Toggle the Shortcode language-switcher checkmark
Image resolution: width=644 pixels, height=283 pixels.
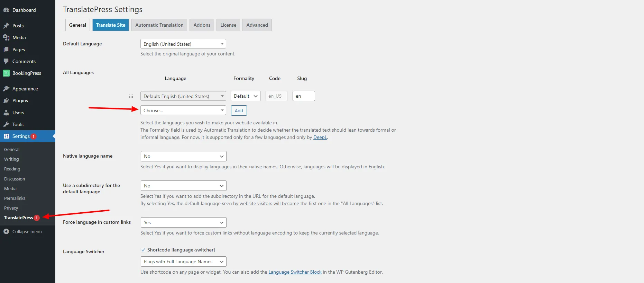point(143,250)
